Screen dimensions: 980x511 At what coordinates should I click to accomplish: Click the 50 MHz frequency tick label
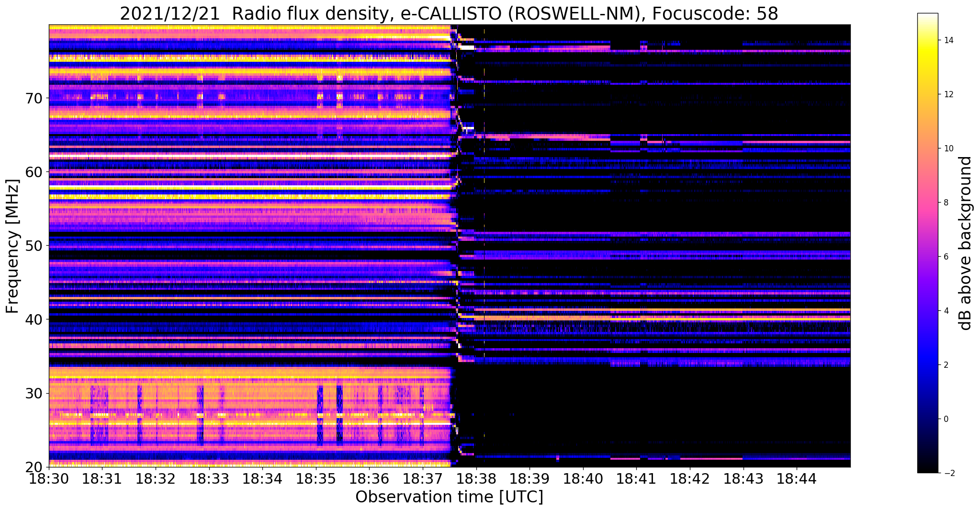pos(34,246)
